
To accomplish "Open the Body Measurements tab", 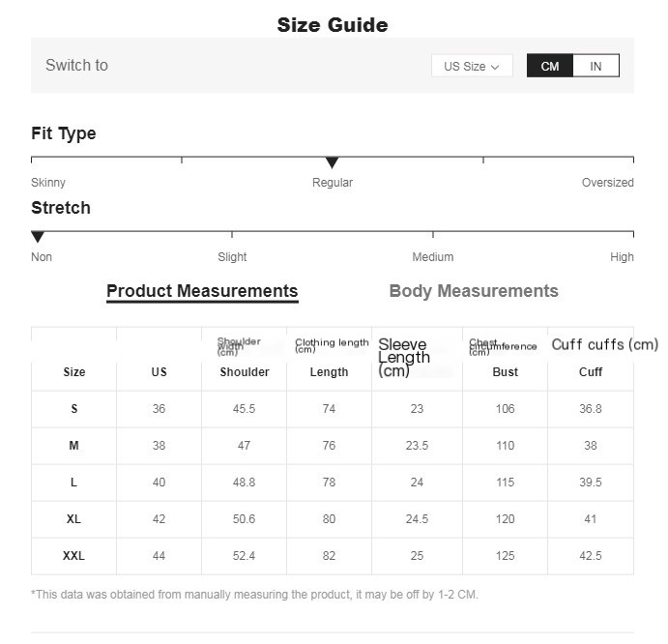I will click(474, 291).
